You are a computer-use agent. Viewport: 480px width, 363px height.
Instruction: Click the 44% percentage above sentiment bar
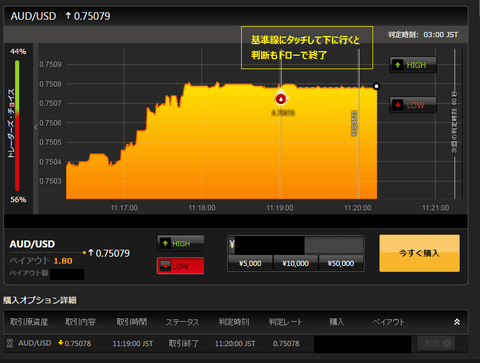18,51
